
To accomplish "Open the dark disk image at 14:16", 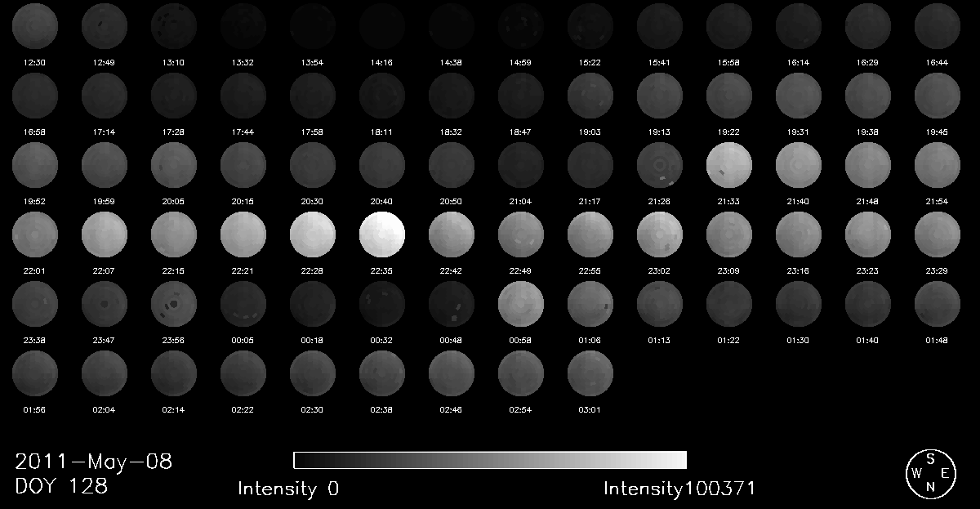I will click(382, 25).
